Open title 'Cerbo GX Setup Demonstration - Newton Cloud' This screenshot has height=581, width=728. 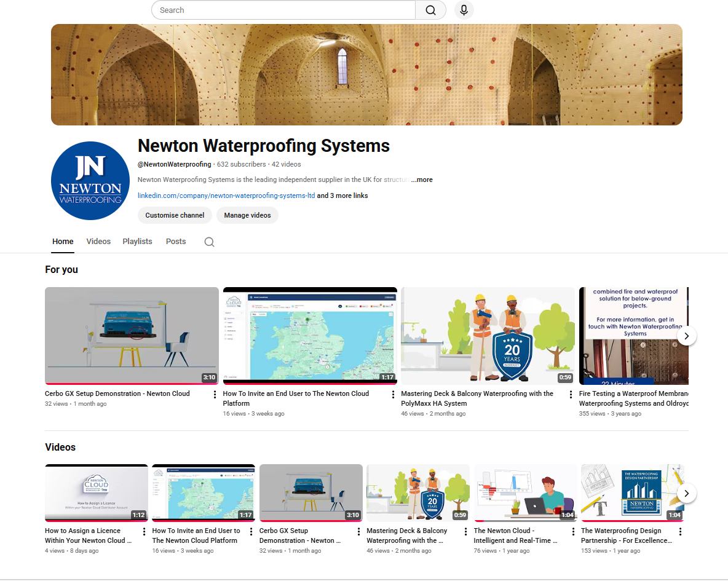(117, 394)
